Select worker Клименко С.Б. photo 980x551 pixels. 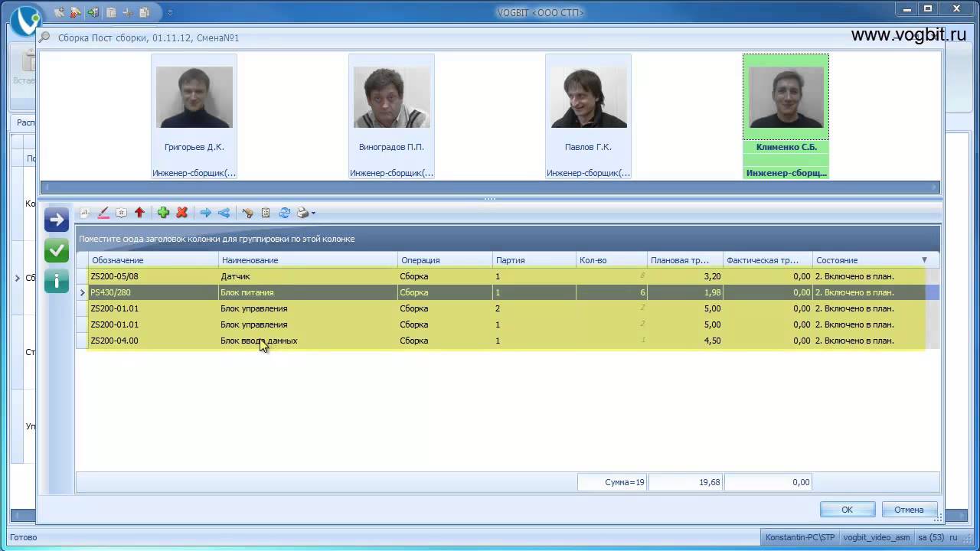coord(786,96)
